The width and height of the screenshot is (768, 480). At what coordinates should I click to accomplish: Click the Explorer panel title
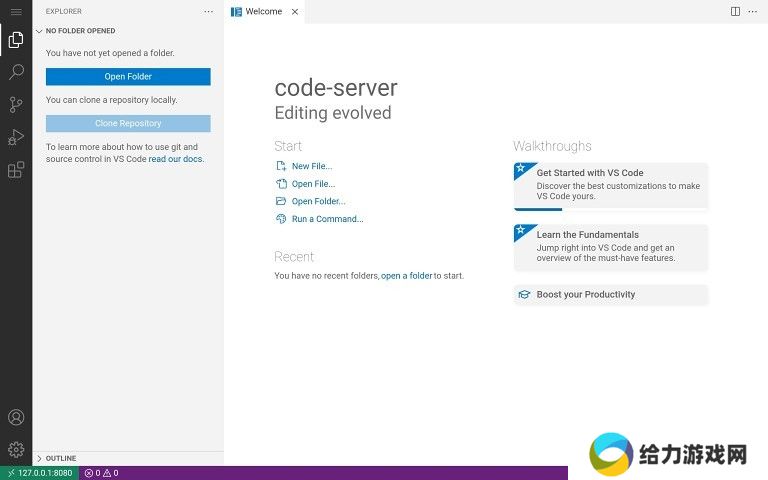pos(64,11)
